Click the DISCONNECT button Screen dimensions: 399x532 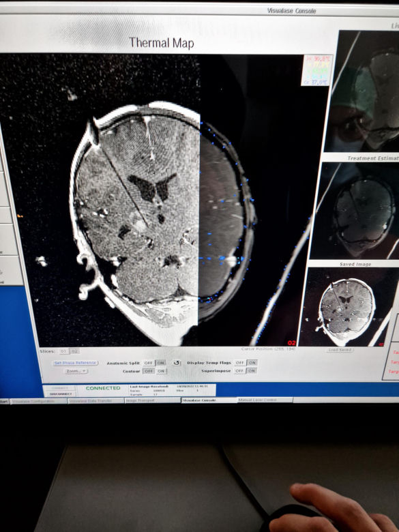[61, 394]
